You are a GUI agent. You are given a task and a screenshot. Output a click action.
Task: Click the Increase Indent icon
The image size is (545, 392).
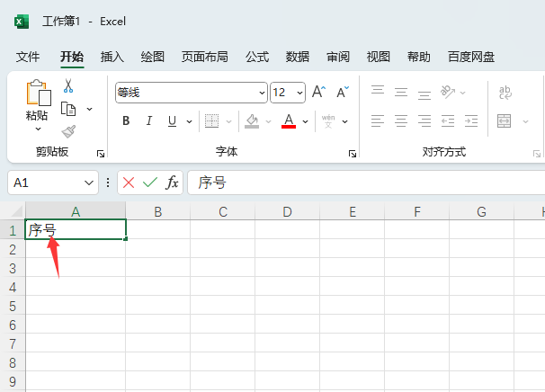click(471, 121)
